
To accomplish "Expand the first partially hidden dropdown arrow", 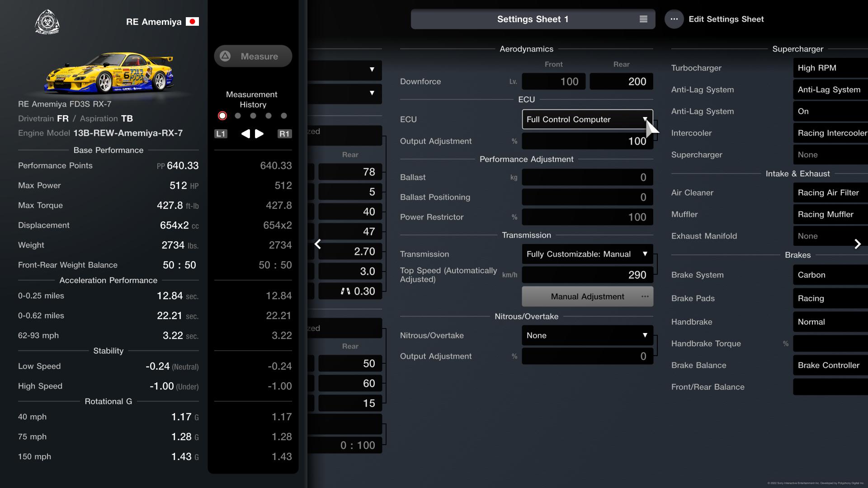I will click(372, 70).
